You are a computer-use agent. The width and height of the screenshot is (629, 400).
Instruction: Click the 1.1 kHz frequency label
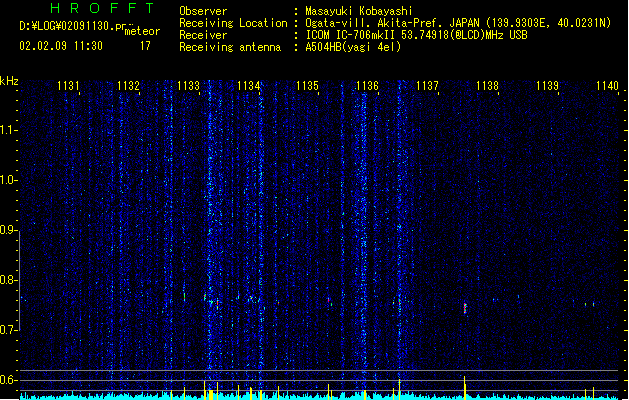pyautogui.click(x=8, y=130)
